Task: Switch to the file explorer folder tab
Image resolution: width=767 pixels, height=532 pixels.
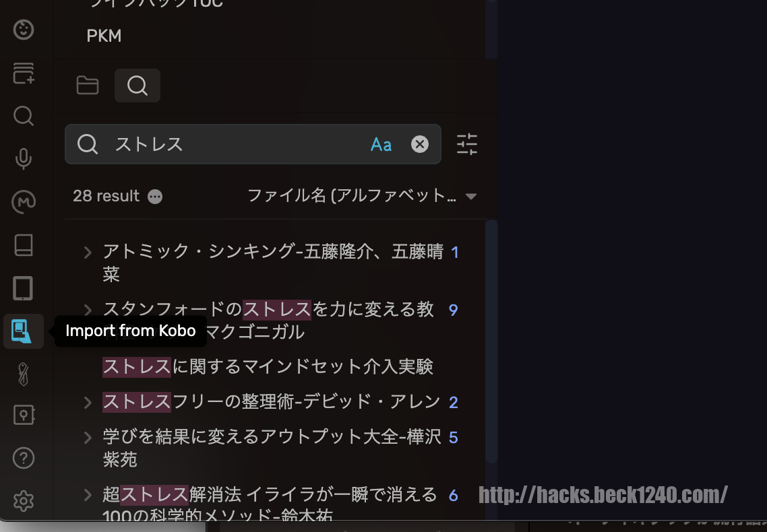Action: pyautogui.click(x=88, y=86)
